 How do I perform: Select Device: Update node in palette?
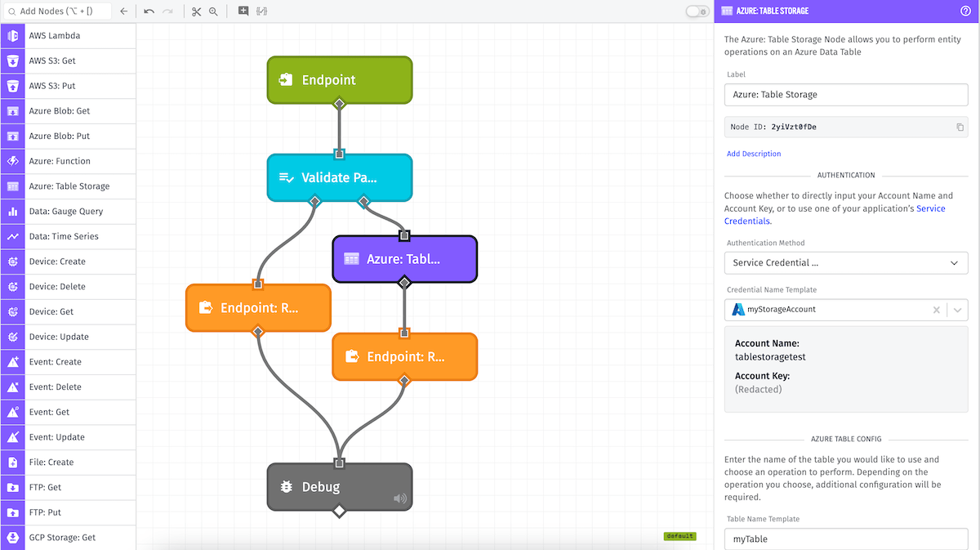pyautogui.click(x=69, y=337)
